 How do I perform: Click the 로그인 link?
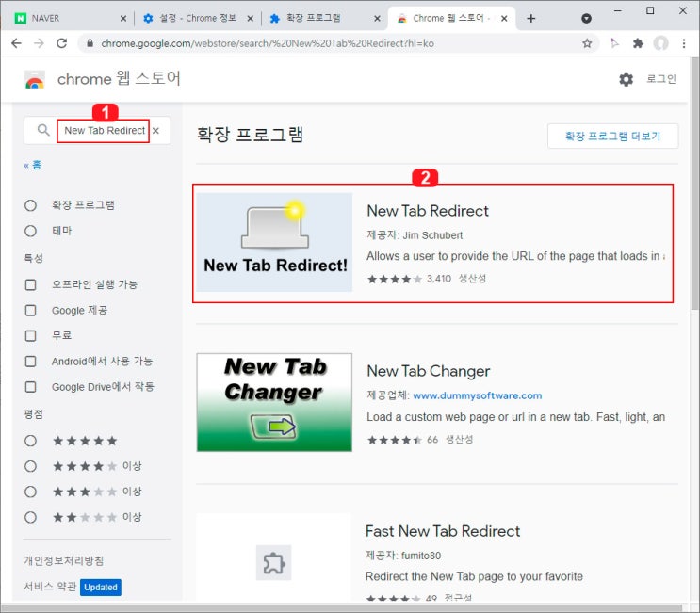tap(661, 79)
